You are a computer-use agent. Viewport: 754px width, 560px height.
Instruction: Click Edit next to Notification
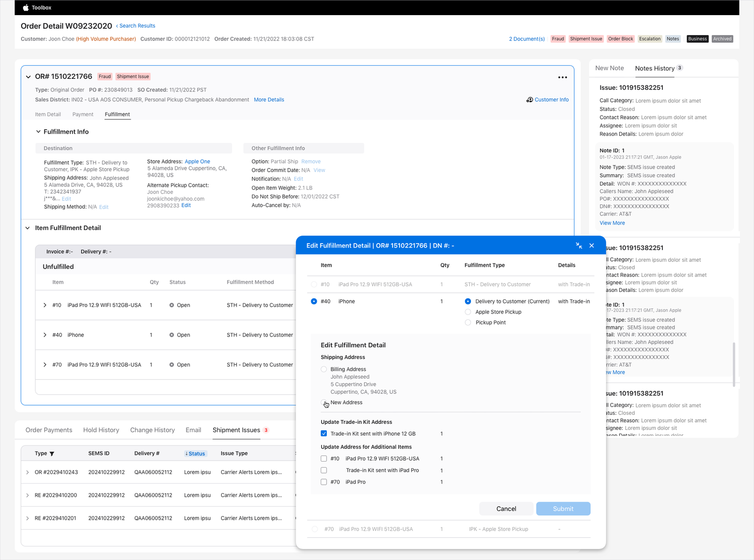pos(299,179)
